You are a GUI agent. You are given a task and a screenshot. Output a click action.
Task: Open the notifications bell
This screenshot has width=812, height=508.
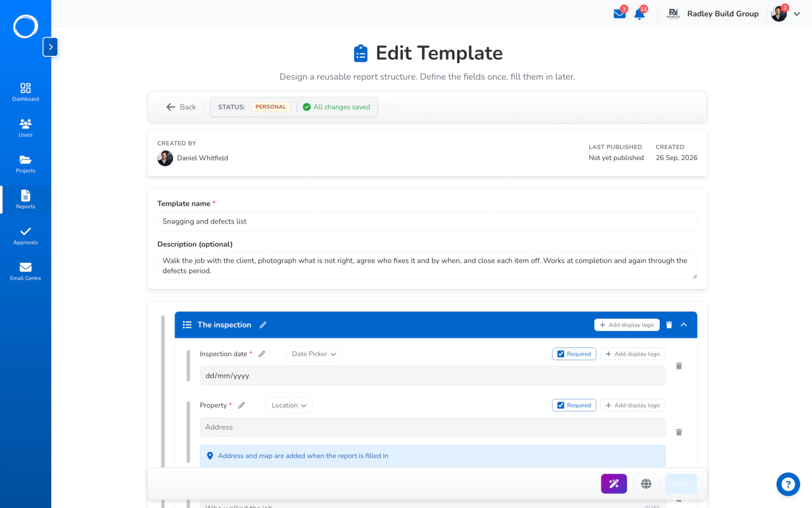pos(639,14)
